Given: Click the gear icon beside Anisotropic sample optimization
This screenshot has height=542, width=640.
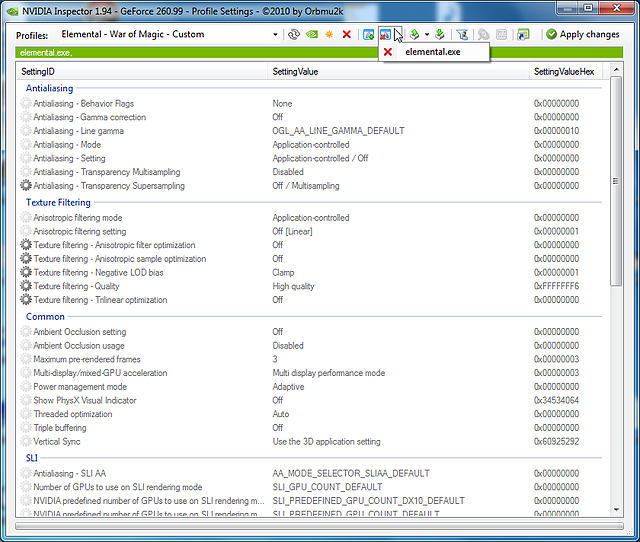Looking at the screenshot, I should pos(26,259).
